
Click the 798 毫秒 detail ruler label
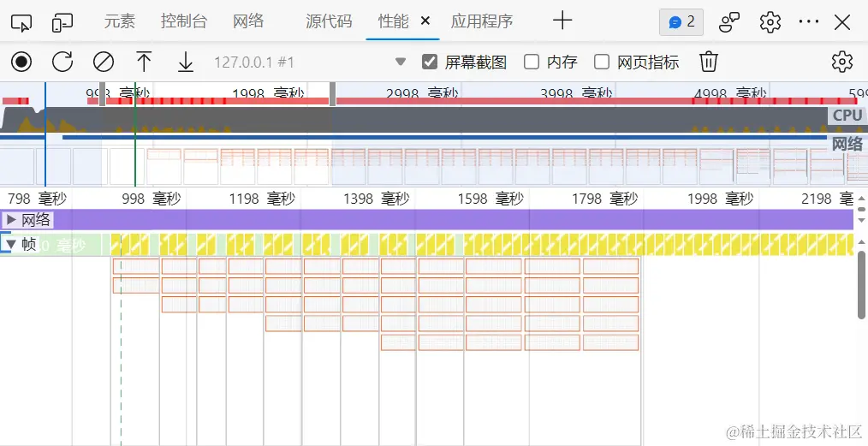coord(37,199)
